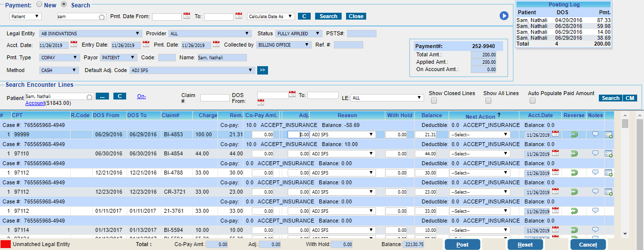Open Collected by BILLING OFFICE dropdown
Viewport: 644px width, 250px height.
pyautogui.click(x=284, y=45)
